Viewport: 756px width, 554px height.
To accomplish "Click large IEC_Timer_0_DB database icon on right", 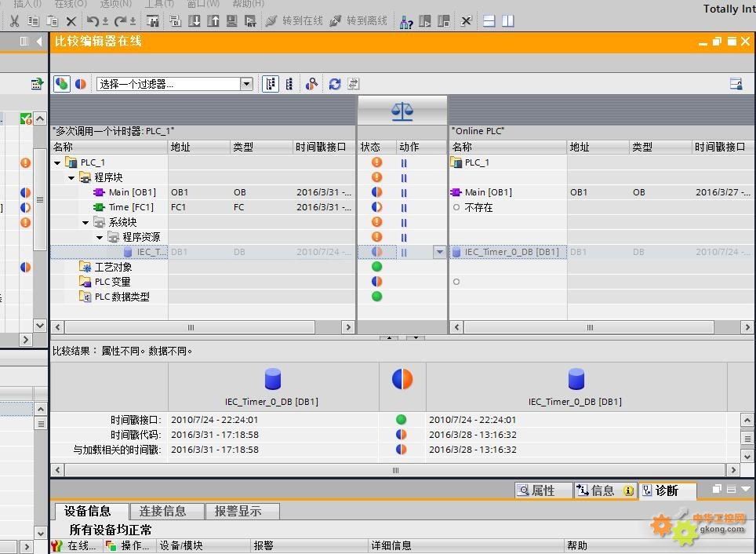I will coord(576,379).
